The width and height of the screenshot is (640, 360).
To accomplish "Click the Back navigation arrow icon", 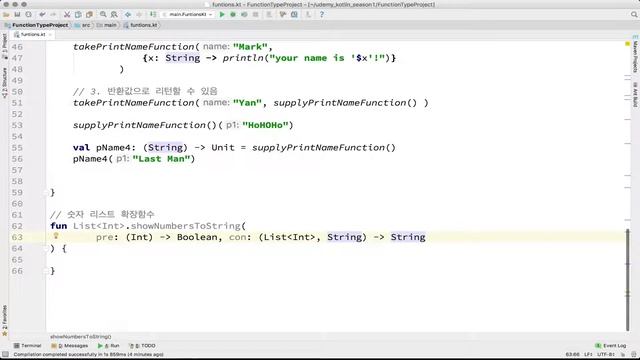I will coord(128,14).
